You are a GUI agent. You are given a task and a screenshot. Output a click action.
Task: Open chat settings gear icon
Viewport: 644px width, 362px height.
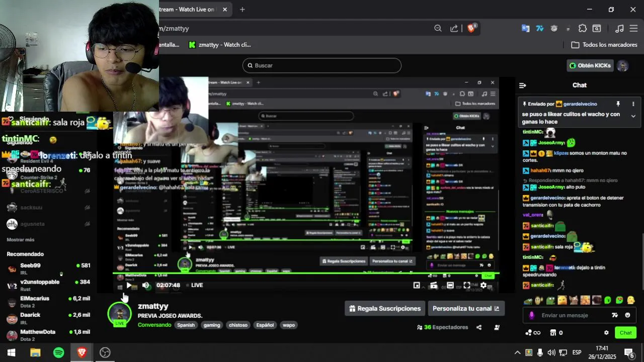606,333
